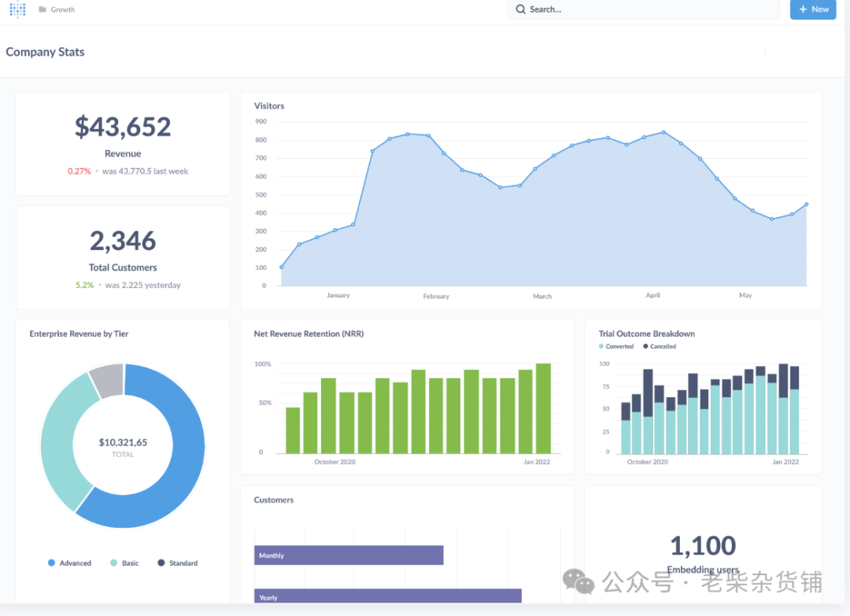Click Jan 2022 label under Trial Outcome chart
The image size is (850, 616).
coord(785,462)
